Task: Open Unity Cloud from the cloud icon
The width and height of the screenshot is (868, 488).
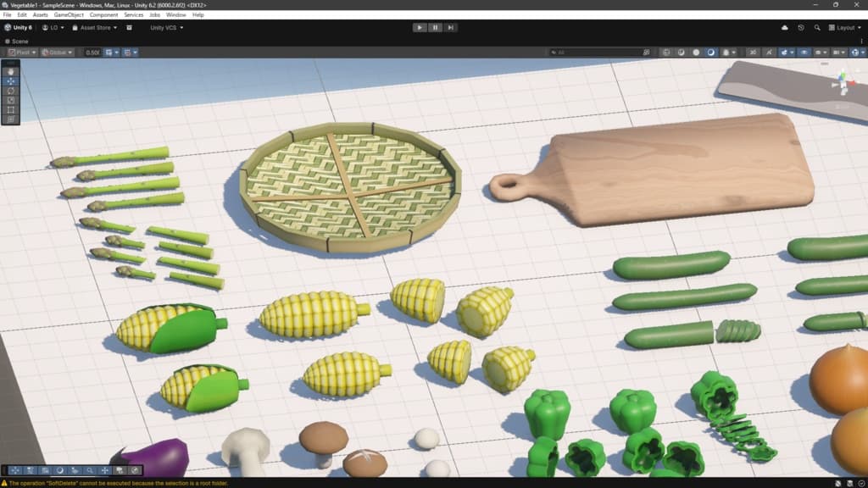Action: click(x=784, y=28)
